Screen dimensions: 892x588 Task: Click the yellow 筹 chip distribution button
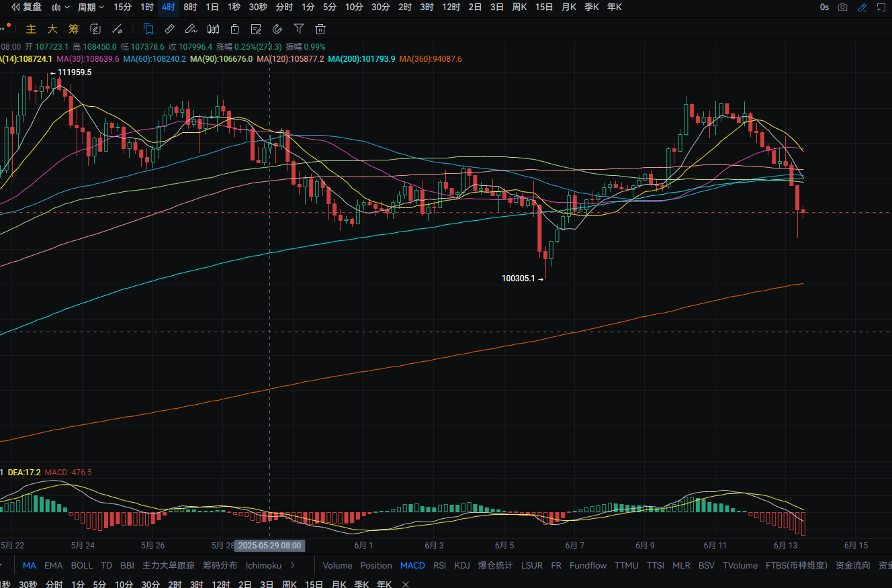point(74,29)
